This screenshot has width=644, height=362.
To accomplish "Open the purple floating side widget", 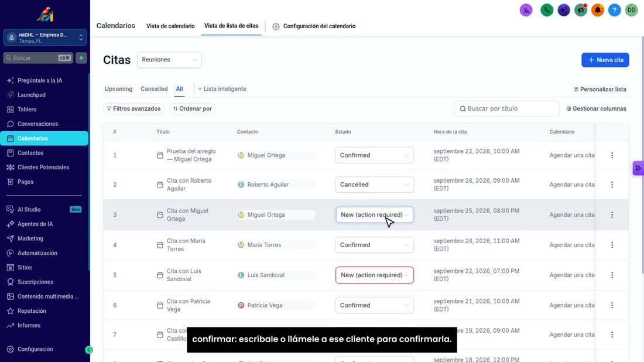I will tap(638, 168).
